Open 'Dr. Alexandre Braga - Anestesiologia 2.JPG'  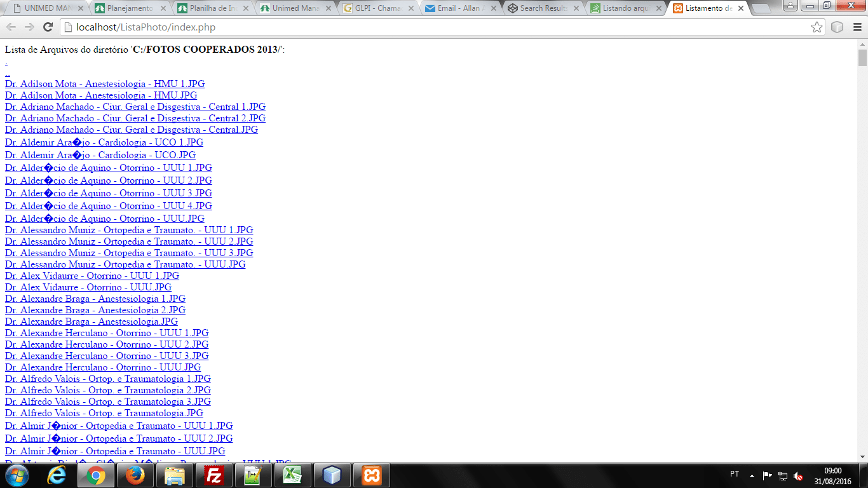tap(95, 310)
